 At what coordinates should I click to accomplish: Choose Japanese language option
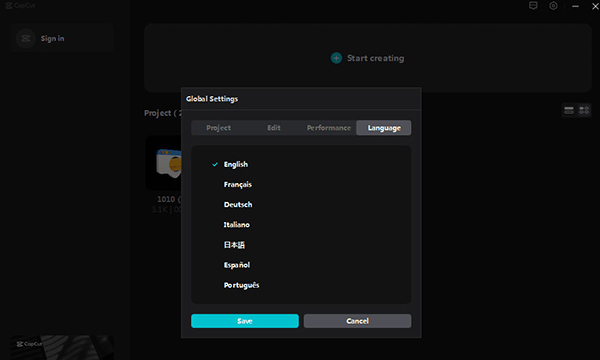tap(234, 245)
